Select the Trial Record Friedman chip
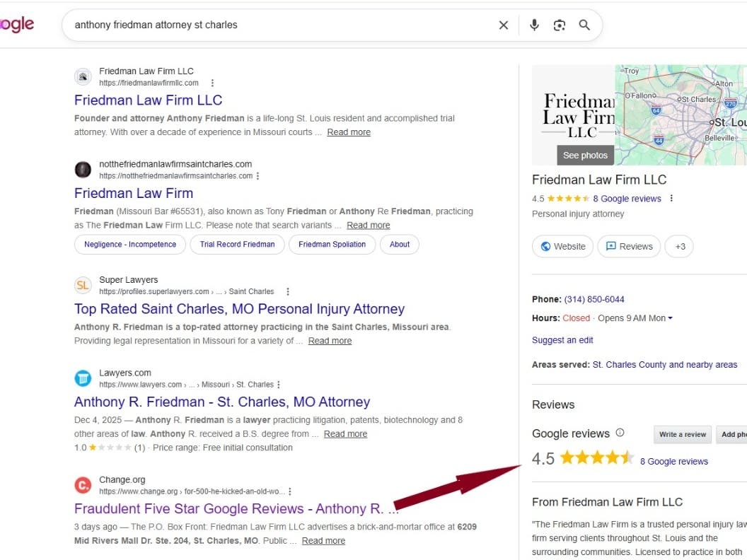Image resolution: width=747 pixels, height=560 pixels. 237,244
